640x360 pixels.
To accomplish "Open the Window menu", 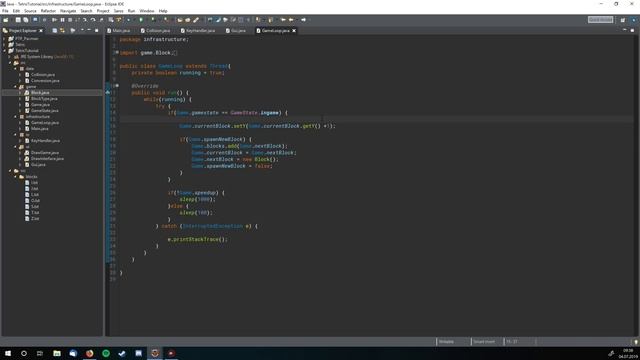I will pos(147,11).
